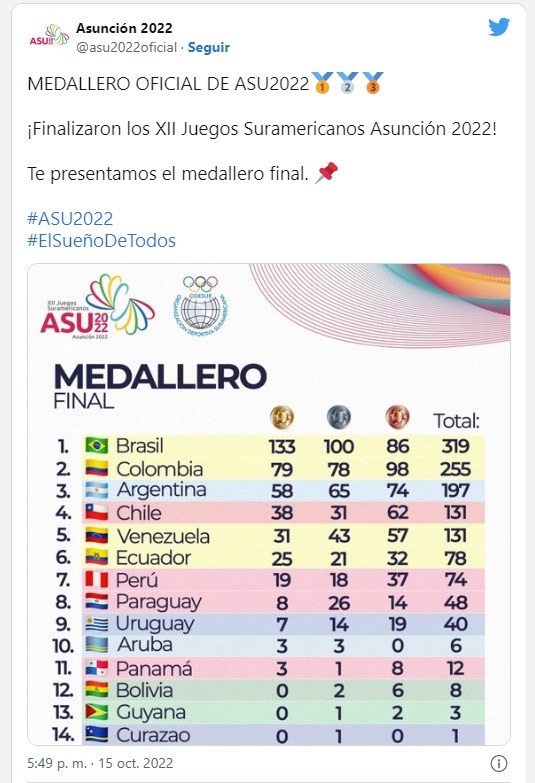Screen dimensions: 535x783
Task: Click the Colombia row in medal table
Action: point(270,469)
